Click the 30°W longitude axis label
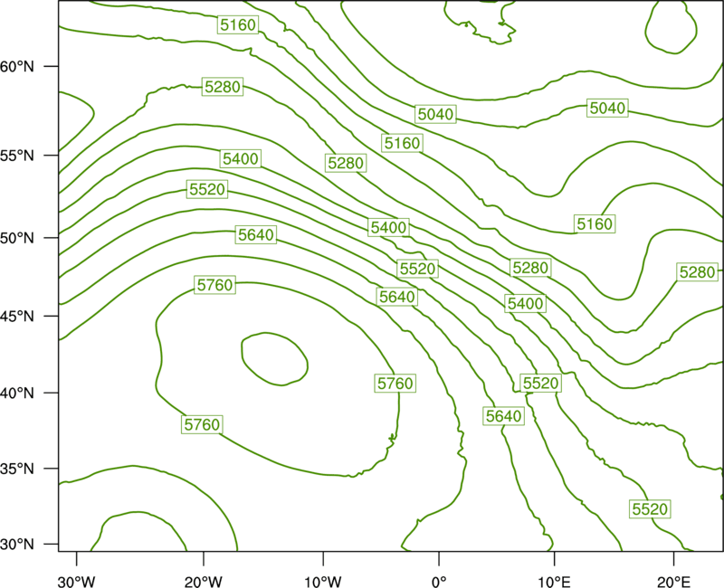Screen dimensions: 724x588 [76, 582]
